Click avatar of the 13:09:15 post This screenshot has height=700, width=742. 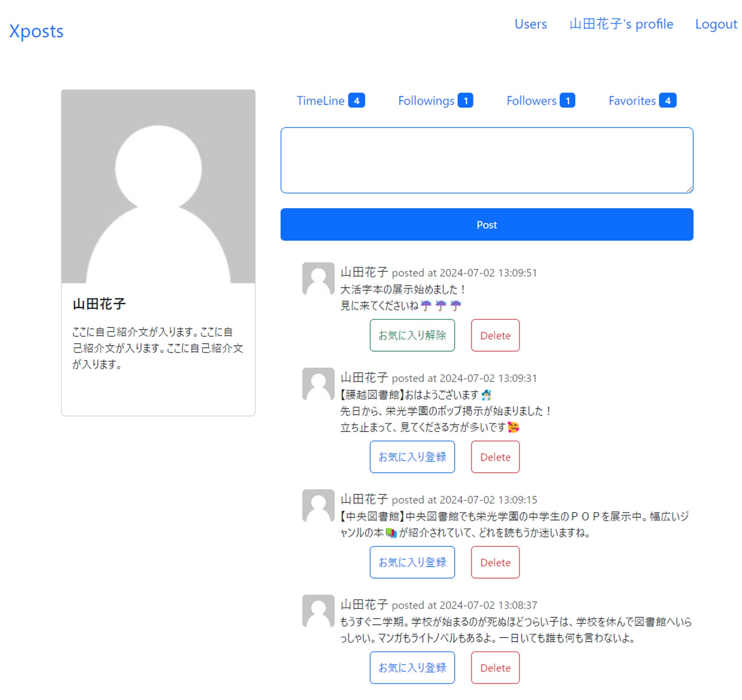coord(318,505)
